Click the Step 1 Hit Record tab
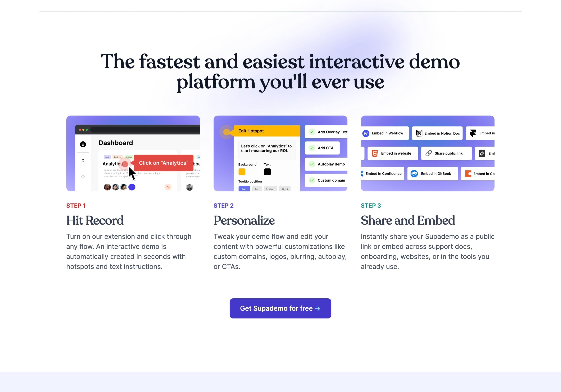Image resolution: width=561 pixels, height=392 pixels. tap(95, 220)
